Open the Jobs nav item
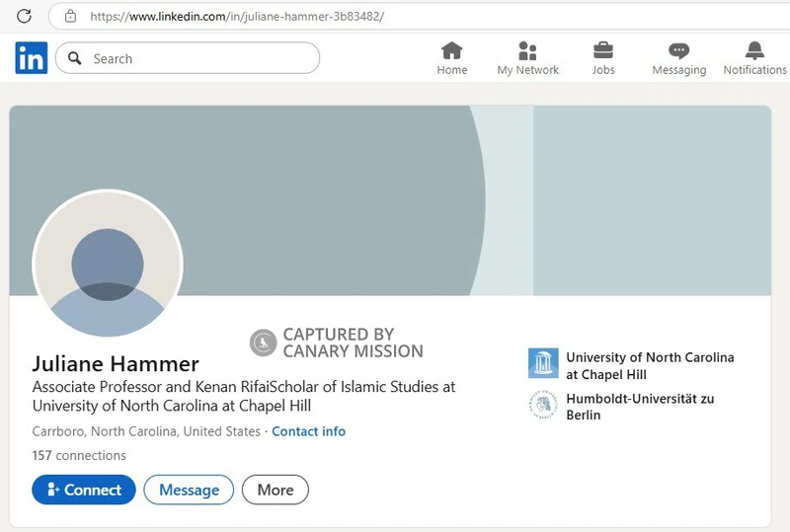 [x=603, y=58]
